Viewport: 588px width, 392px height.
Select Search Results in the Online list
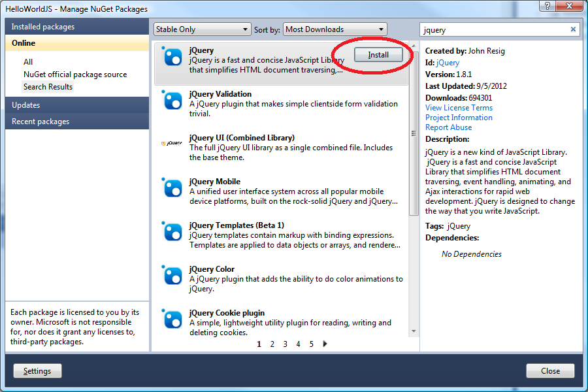click(48, 87)
